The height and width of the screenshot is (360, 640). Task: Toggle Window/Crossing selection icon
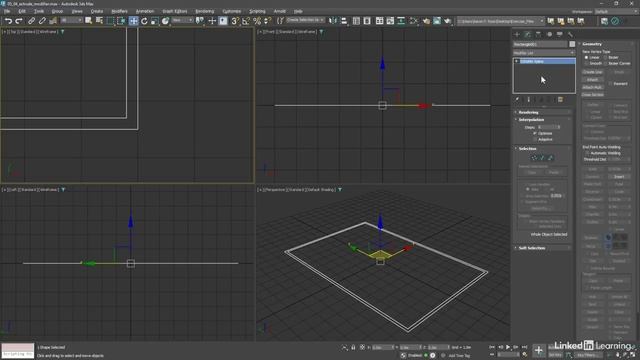[x=121, y=21]
